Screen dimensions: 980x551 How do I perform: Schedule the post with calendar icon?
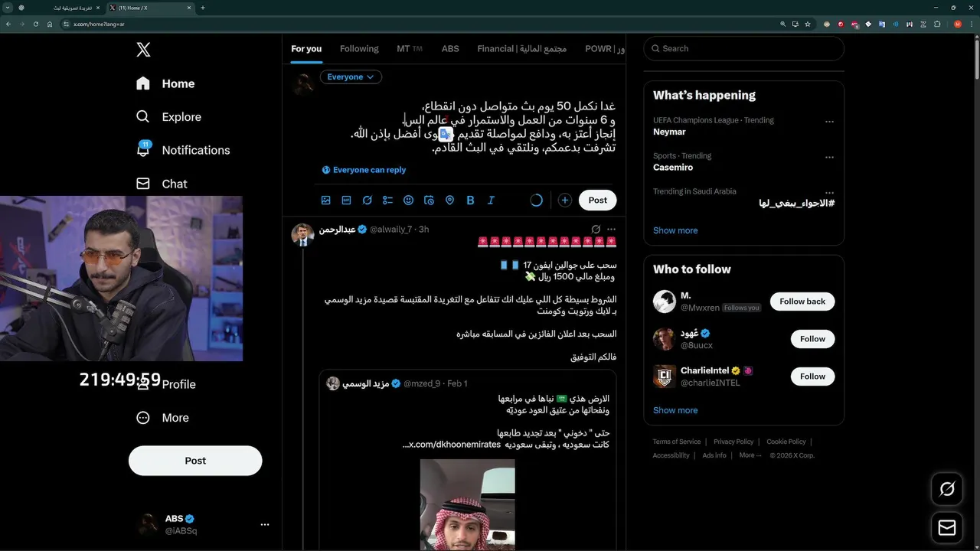[x=430, y=201]
